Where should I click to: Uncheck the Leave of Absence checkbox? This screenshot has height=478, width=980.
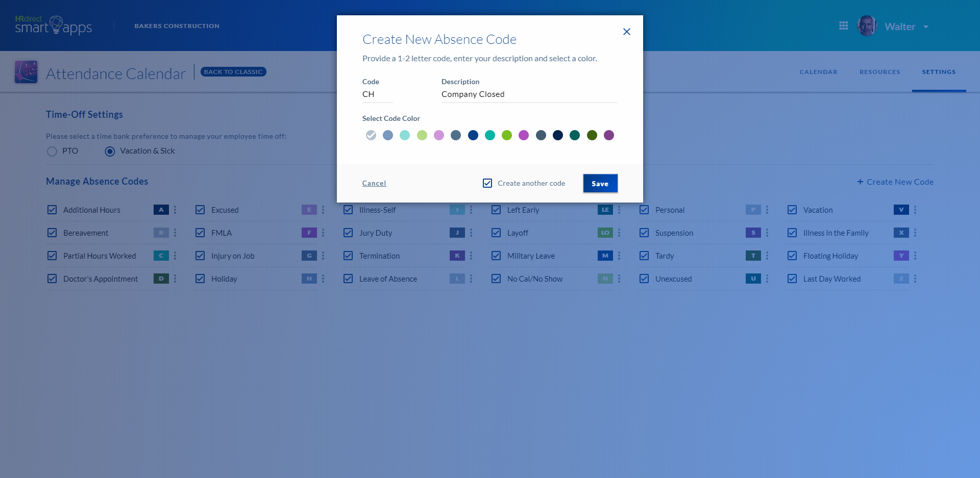click(x=348, y=279)
